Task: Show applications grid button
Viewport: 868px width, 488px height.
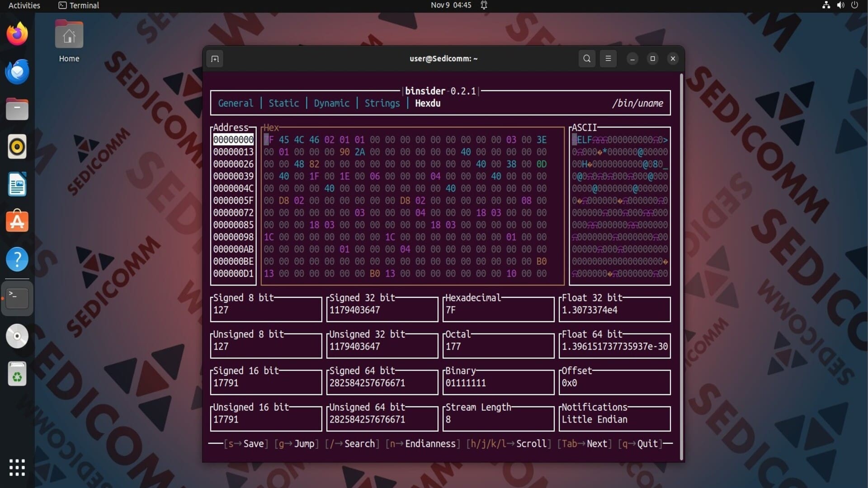Action: [x=17, y=467]
